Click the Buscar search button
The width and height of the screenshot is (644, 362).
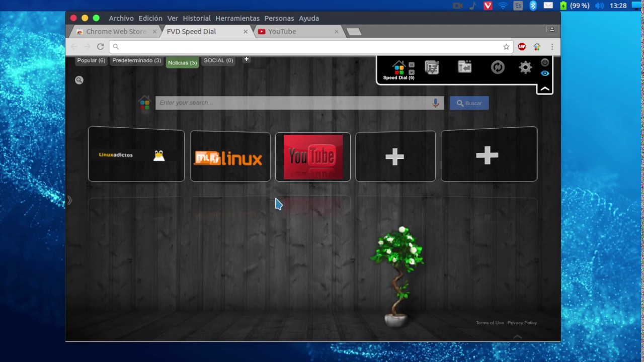(x=469, y=103)
